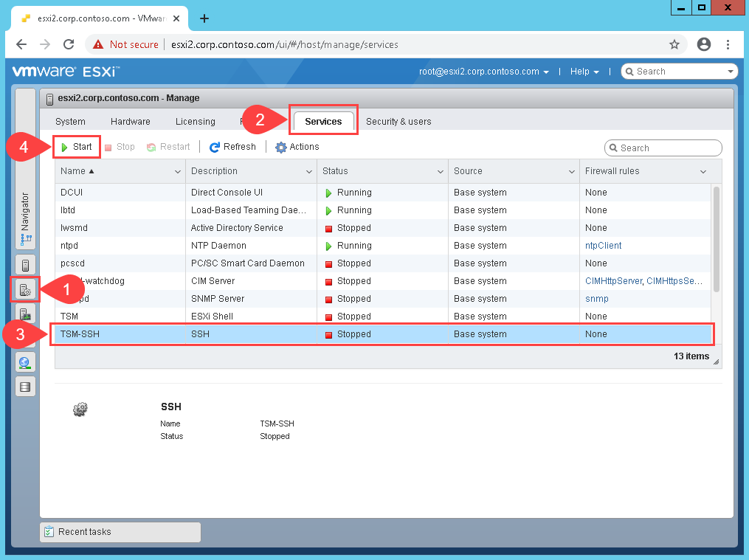
Task: Open the root@esxi2.corp.contoso.com user dropdown
Action: coord(483,72)
